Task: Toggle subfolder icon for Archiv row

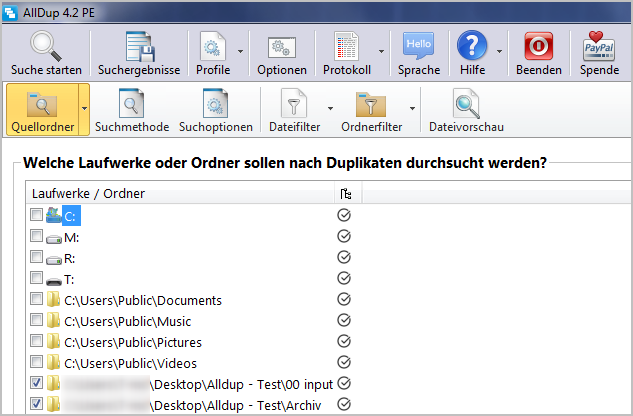Action: [344, 404]
